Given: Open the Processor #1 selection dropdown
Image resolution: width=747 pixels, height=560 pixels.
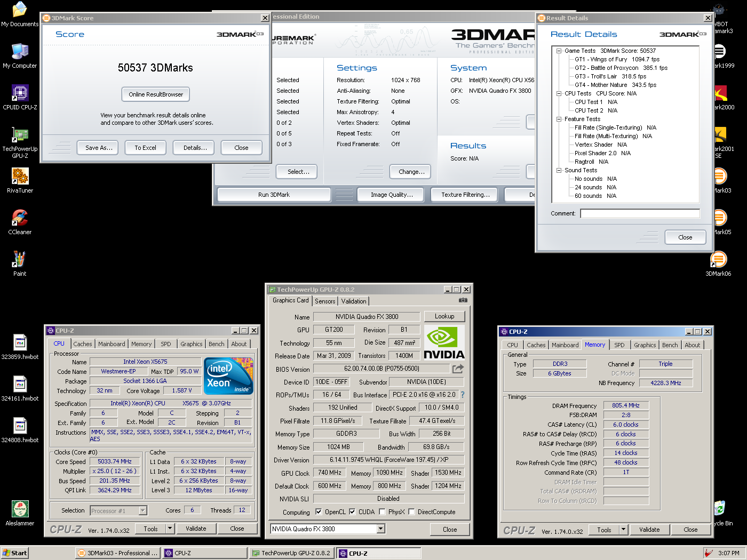Looking at the screenshot, I should [x=142, y=511].
